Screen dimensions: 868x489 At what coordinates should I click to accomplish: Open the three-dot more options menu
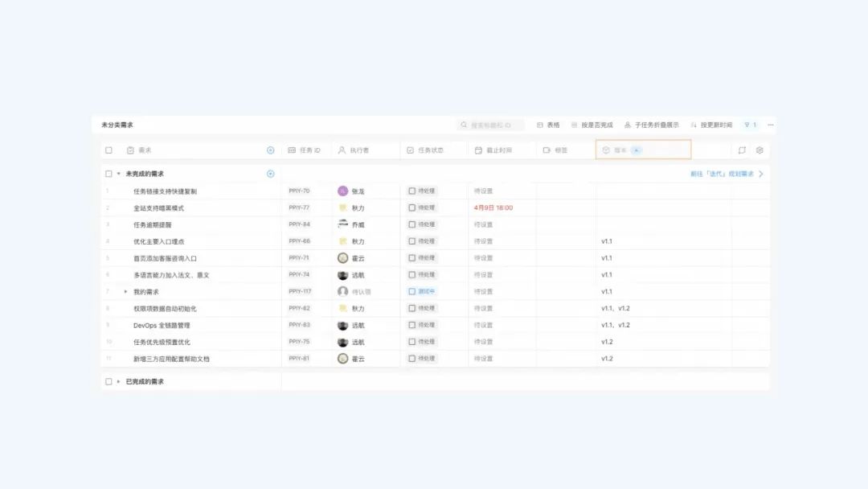(771, 125)
